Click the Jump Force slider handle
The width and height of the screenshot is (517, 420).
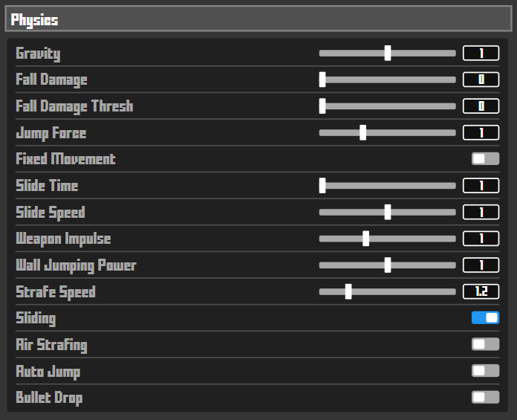point(362,133)
